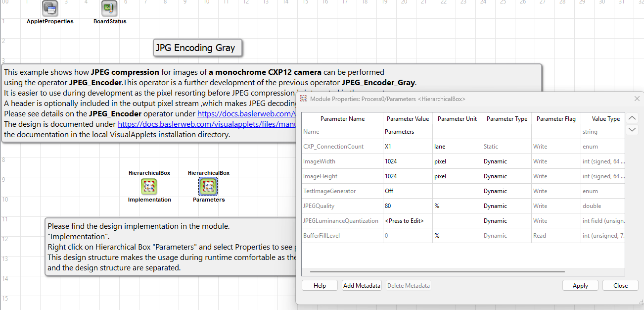Screen dimensions: 644x310
Task: Select the Parameters hierarchical box
Action: [208, 186]
